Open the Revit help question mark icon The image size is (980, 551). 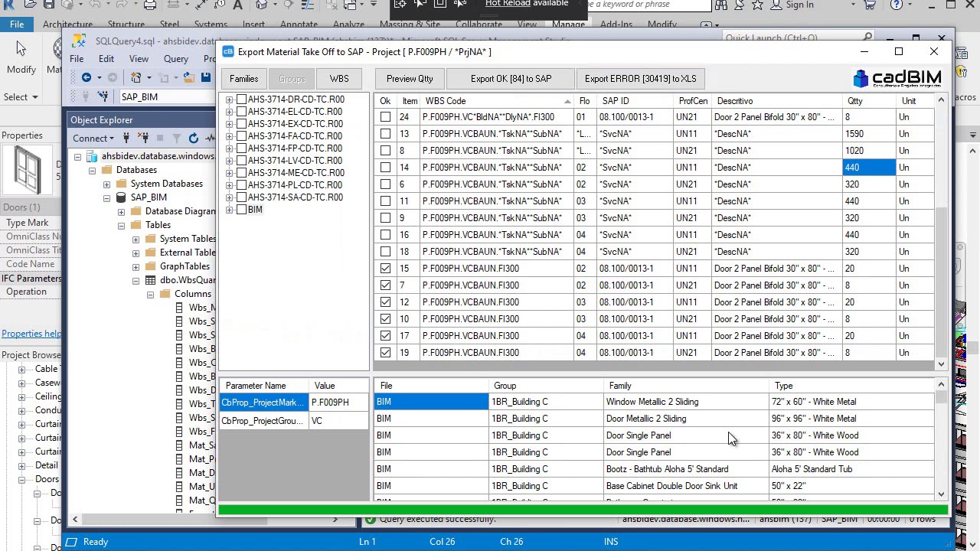(x=897, y=5)
